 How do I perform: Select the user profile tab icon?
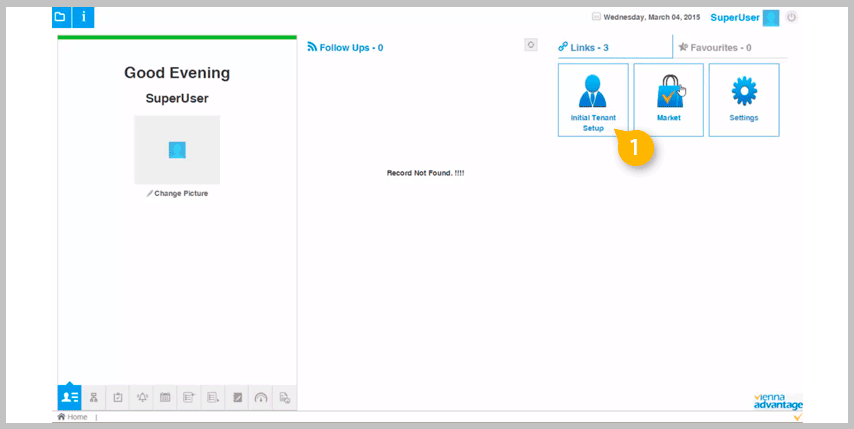[x=69, y=397]
